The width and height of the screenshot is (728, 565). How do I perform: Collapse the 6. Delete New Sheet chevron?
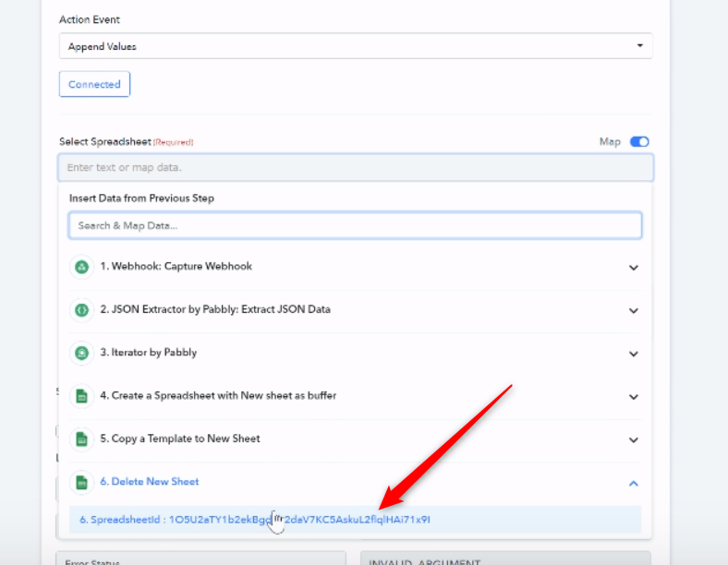pos(633,484)
